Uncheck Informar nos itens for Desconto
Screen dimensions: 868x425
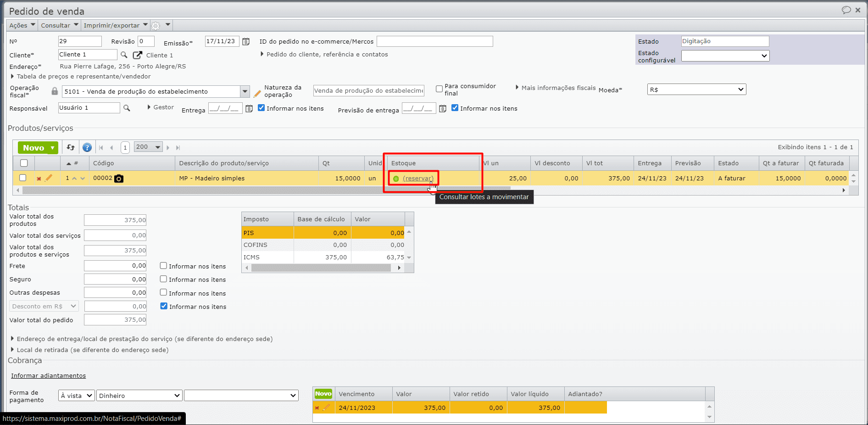(x=164, y=306)
